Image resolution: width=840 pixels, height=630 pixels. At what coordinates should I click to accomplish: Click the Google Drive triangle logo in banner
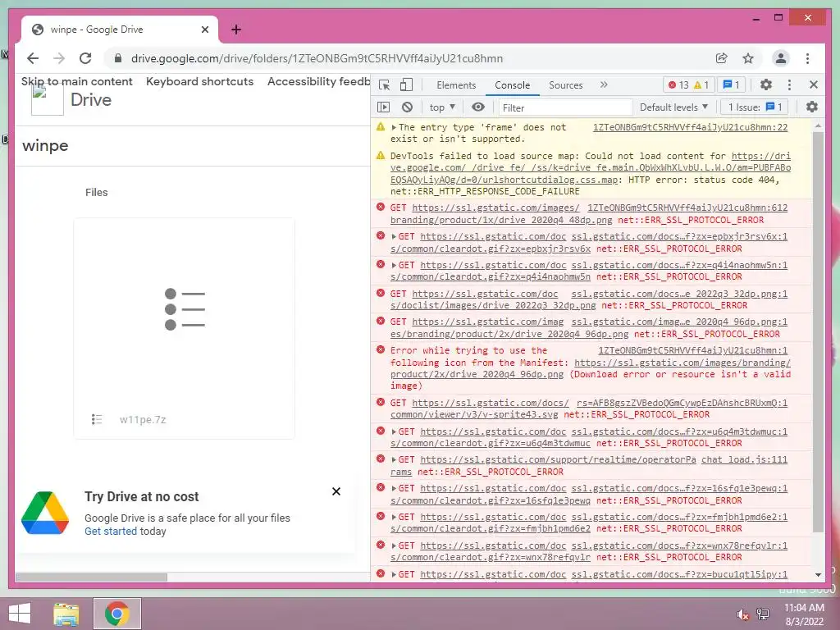pos(45,513)
